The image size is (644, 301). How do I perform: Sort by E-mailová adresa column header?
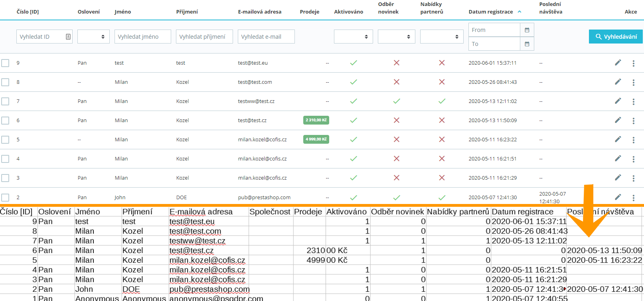click(260, 12)
